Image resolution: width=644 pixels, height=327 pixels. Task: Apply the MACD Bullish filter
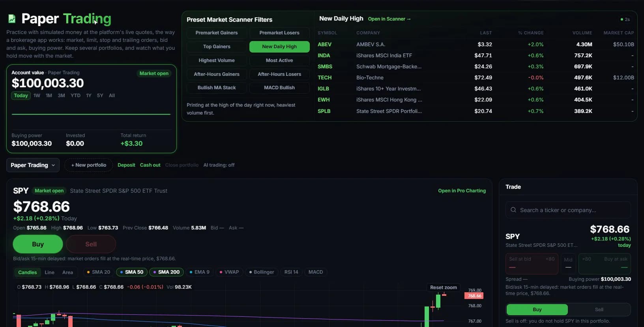[279, 88]
